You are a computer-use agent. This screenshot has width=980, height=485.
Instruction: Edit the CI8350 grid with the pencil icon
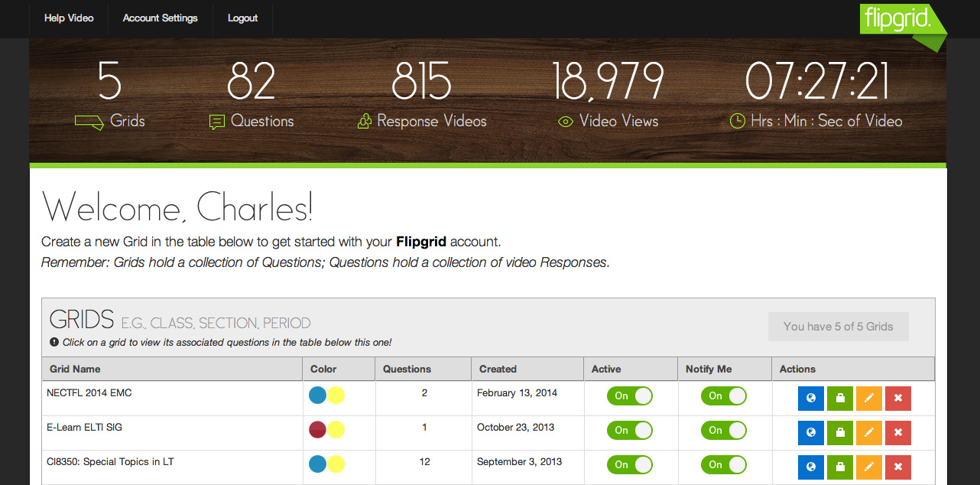pos(869,467)
